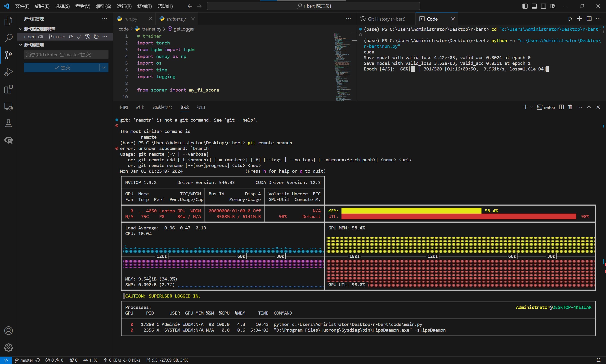Open Run and Debug view
This screenshot has width=606, height=364.
pos(8,72)
